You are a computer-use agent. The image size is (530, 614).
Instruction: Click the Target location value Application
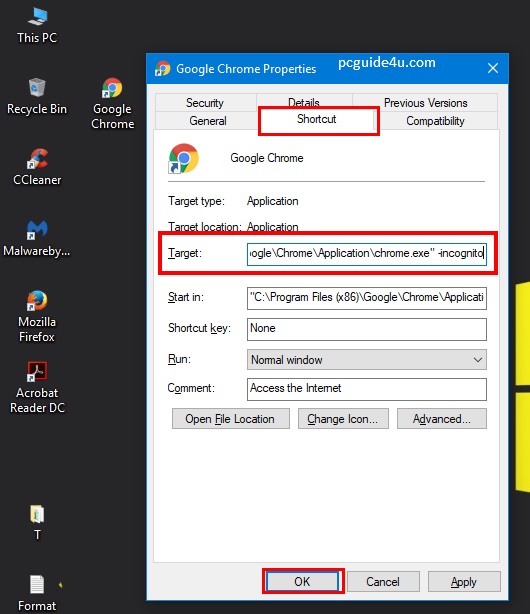click(273, 227)
